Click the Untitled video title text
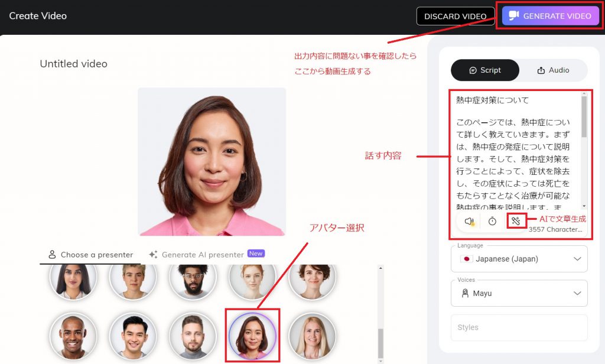Screen dimensions: 605x364 (x=74, y=64)
